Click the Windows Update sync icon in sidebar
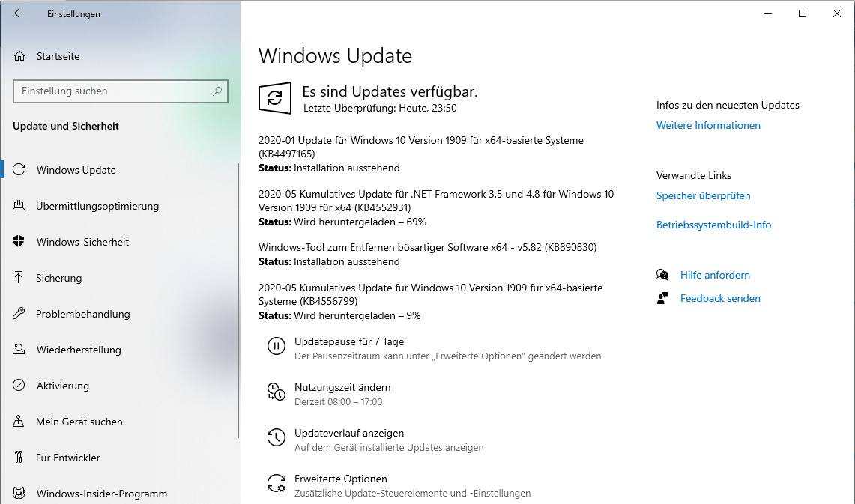 [19, 170]
